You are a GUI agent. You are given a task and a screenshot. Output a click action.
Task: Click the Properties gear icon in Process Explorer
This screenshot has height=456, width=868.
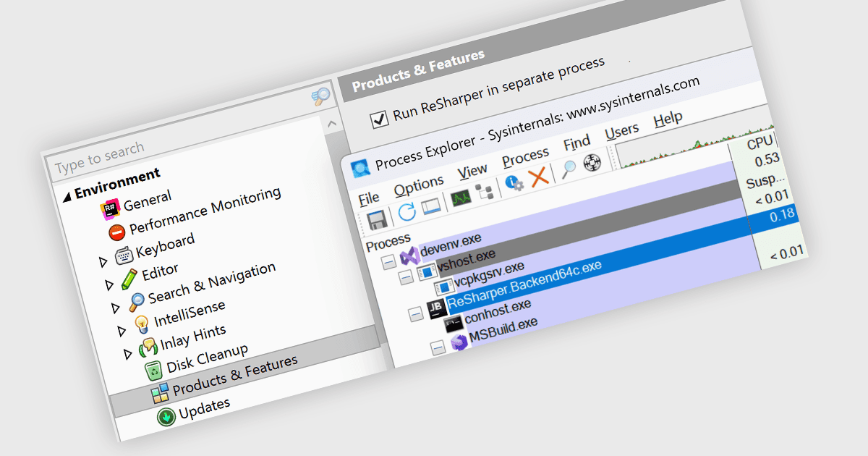(x=514, y=183)
